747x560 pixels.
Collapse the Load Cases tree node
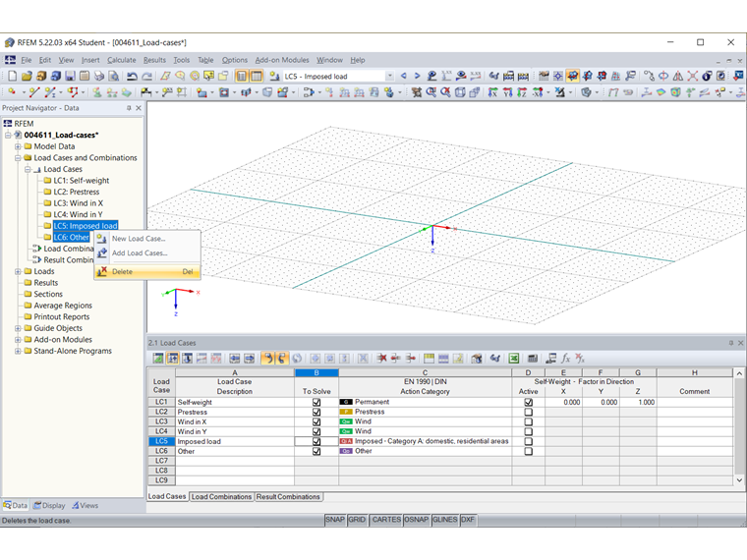[x=28, y=169]
